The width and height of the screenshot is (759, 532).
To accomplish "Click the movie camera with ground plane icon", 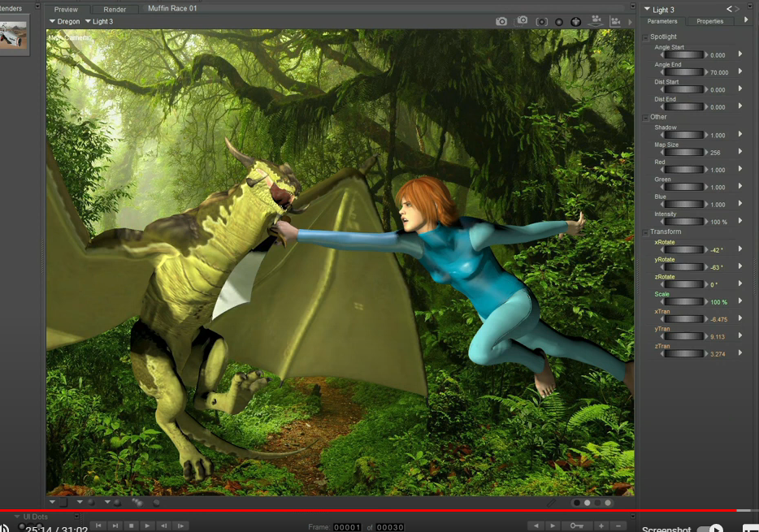I will pos(596,21).
